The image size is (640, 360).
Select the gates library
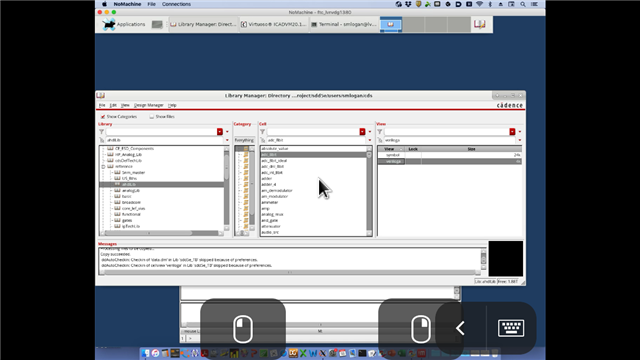[127, 220]
